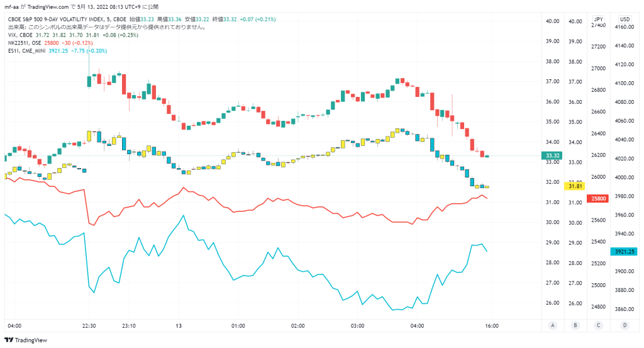Screen dimensions: 644x348
Task: Click the 26.00 value on scale B
Action: coord(575,303)
